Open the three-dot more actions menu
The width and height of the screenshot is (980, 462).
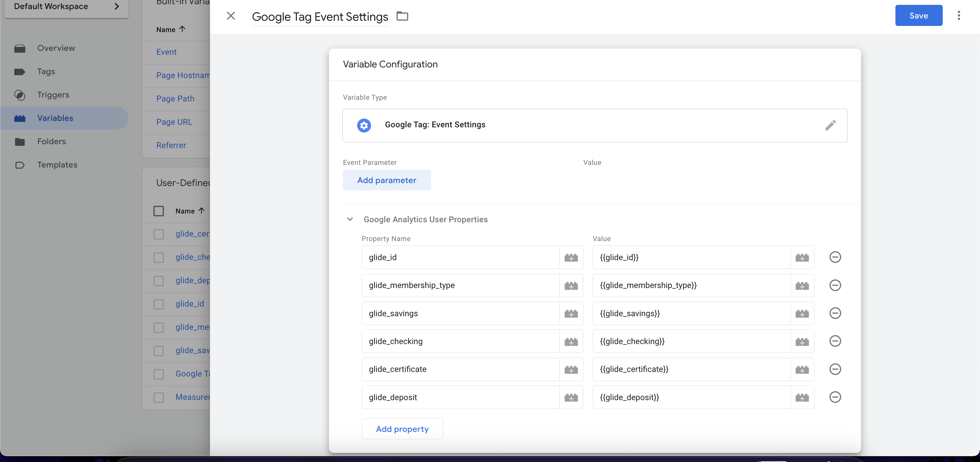tap(959, 16)
